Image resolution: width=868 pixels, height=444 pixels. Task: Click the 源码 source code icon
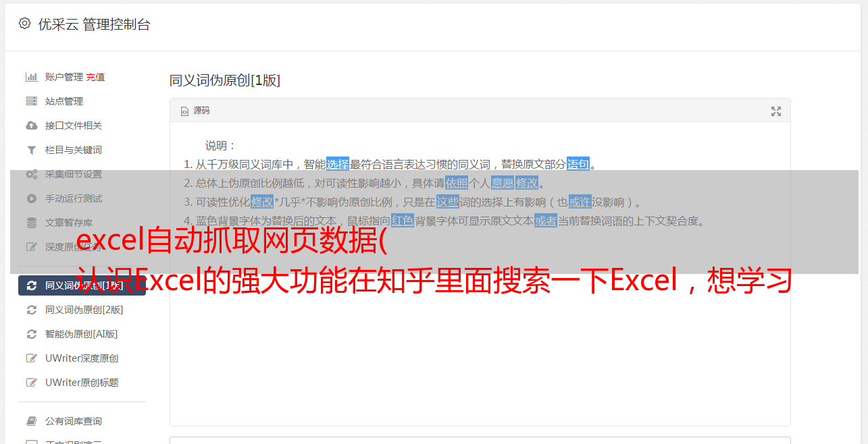(x=184, y=111)
